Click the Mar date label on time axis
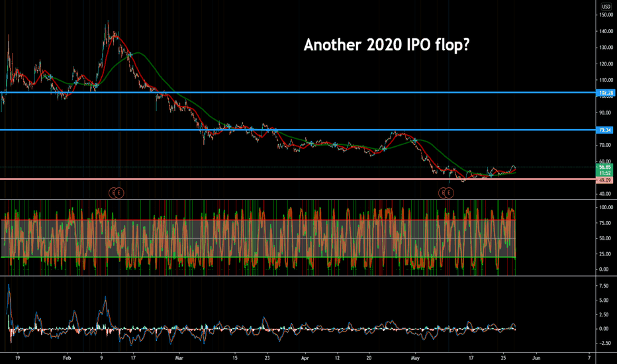 pos(179,358)
